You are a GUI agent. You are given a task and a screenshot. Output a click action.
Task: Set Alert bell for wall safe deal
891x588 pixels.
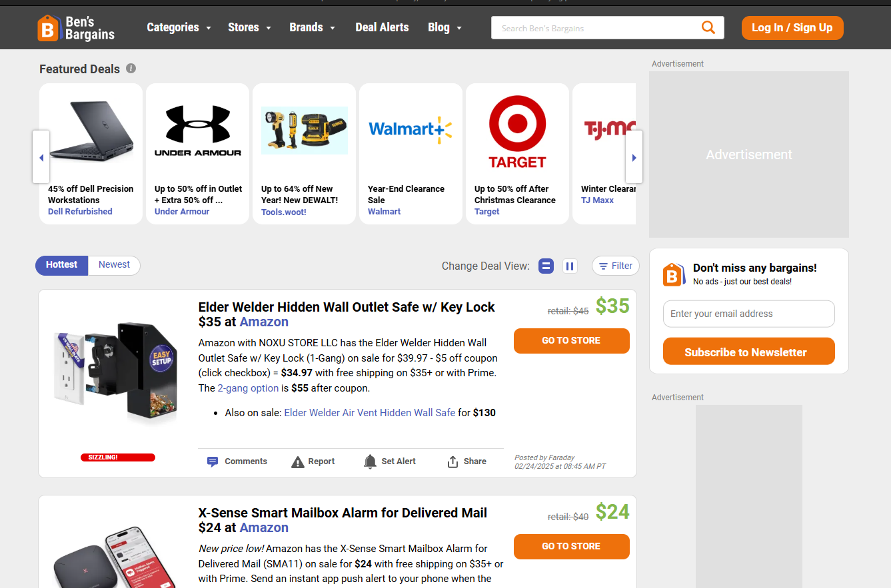[x=390, y=461]
